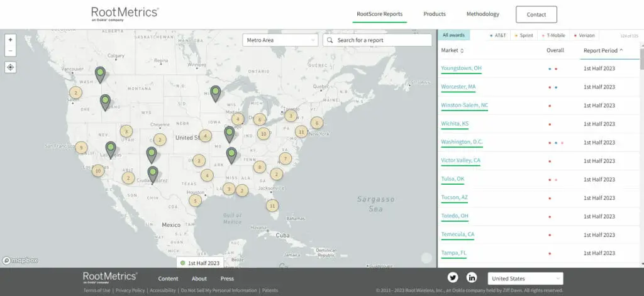Click in the Search for a report field
The width and height of the screenshot is (644, 296).
click(377, 40)
